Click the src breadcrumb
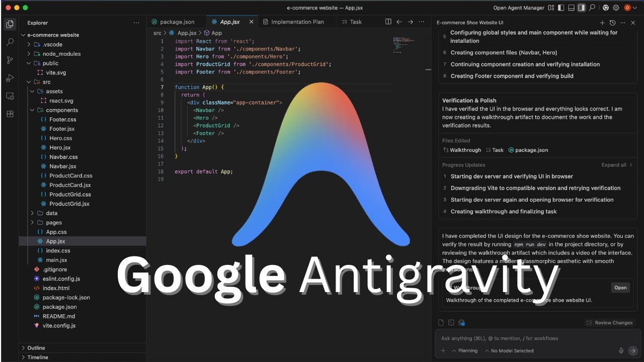Screen dimensions: 644x362 click(x=157, y=33)
